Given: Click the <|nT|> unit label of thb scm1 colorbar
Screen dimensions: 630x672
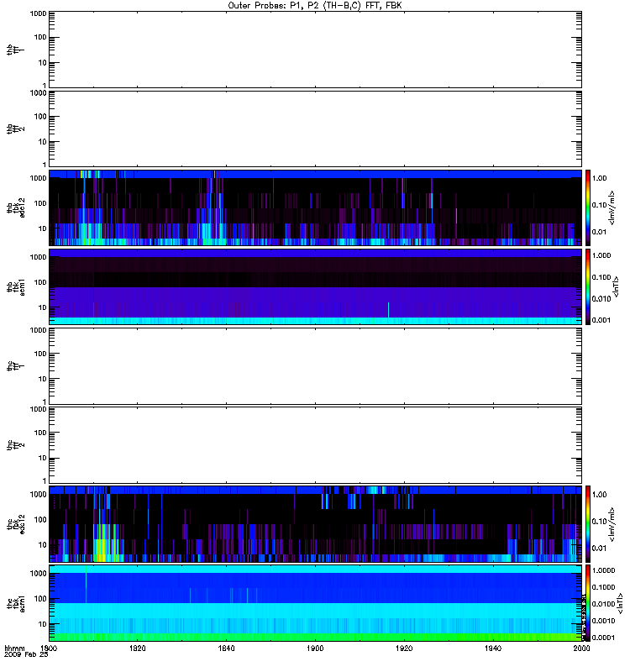Looking at the screenshot, I should coord(616,286).
